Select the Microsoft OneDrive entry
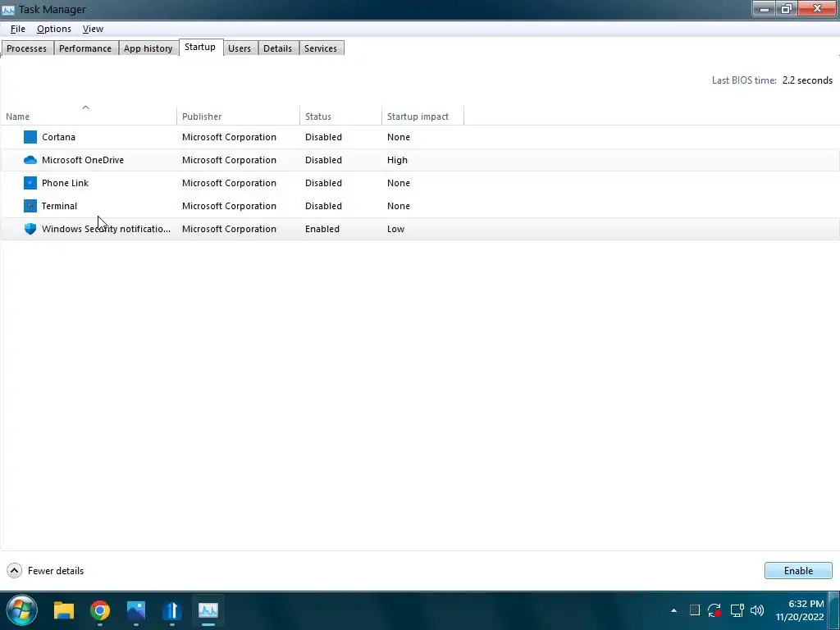This screenshot has width=840, height=630. point(83,160)
